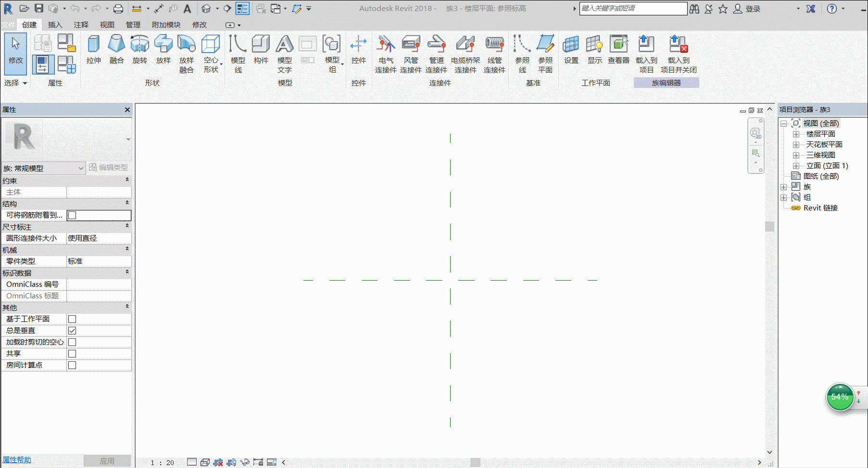This screenshot has height=468, width=868.
Task: Select the 拉伸 extrusion tool
Action: [x=94, y=49]
